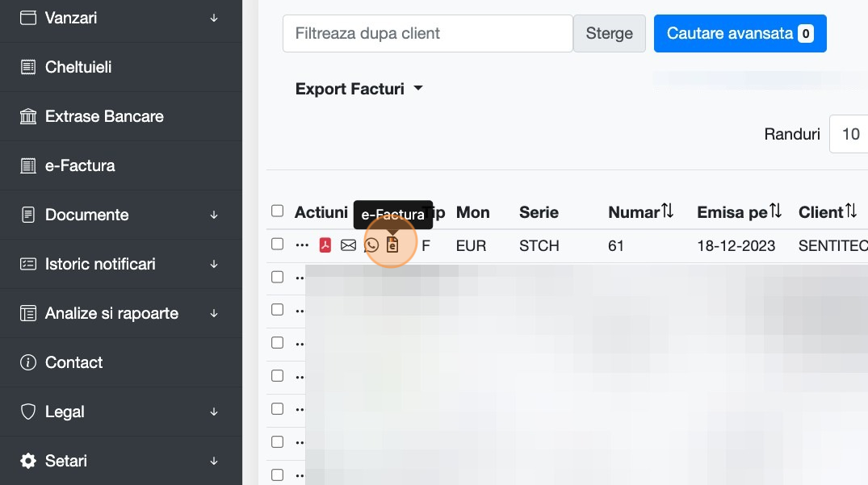Sort by Emisa pe date arrows

(x=776, y=212)
